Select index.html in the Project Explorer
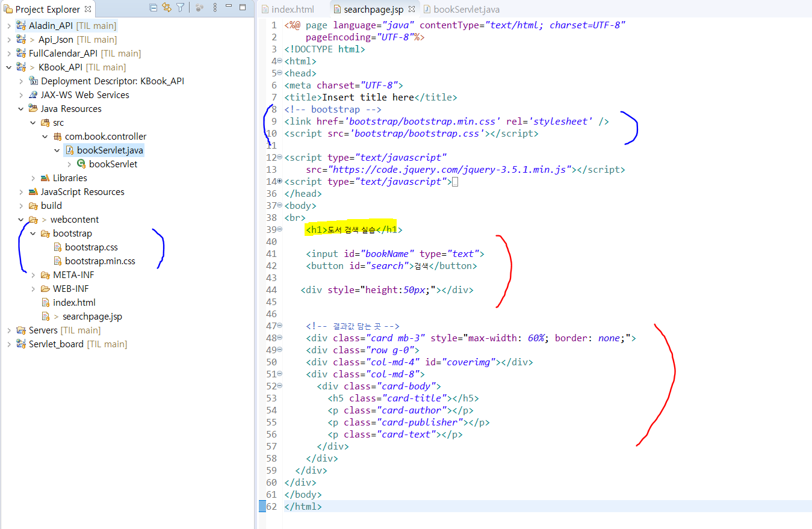This screenshot has width=812, height=529. 74,303
